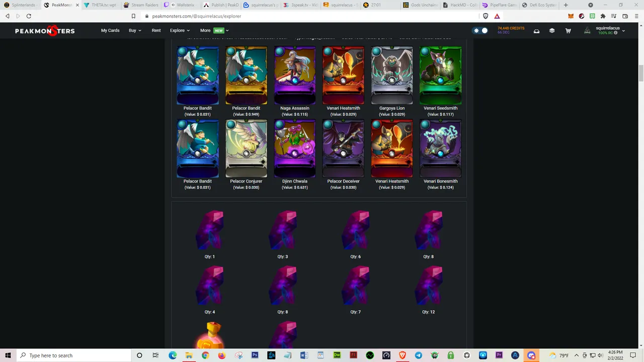Image resolution: width=644 pixels, height=362 pixels.
Task: Open the weather widget showing 79°F
Action: pos(559,355)
